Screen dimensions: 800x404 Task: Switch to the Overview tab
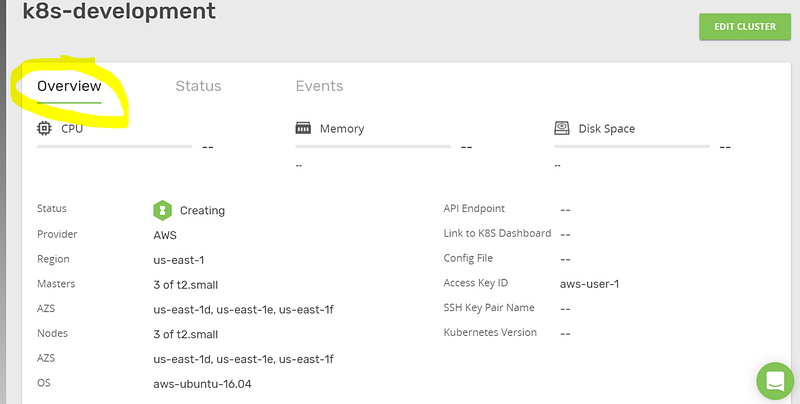click(69, 86)
